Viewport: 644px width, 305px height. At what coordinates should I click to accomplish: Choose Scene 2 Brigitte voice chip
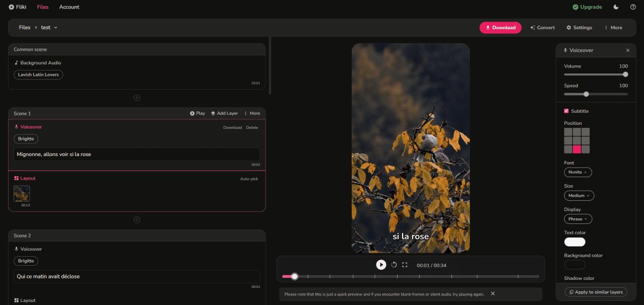(x=26, y=261)
